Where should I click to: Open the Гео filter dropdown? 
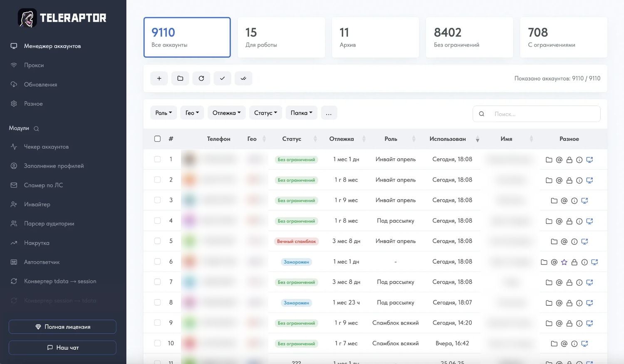(x=192, y=113)
